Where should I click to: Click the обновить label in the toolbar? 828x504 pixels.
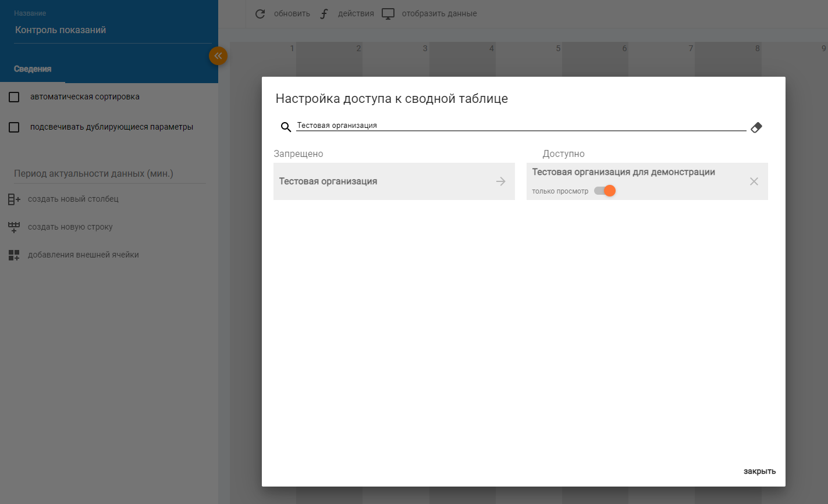coord(292,13)
